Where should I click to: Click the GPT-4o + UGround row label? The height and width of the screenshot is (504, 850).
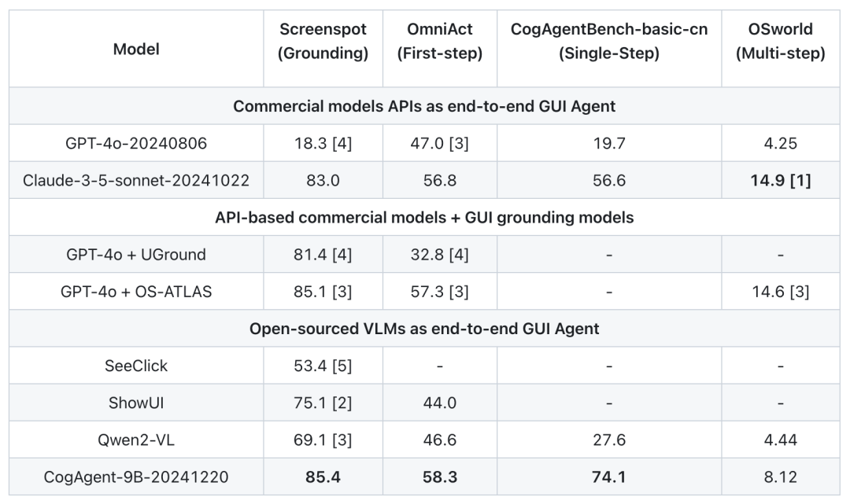136,255
